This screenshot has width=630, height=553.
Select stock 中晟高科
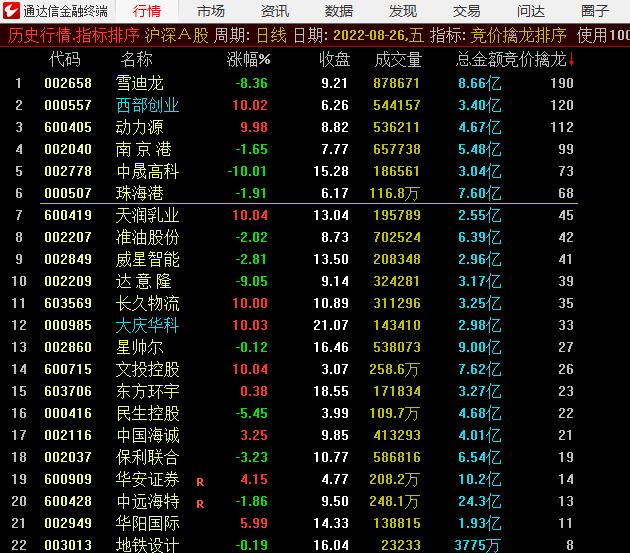point(147,171)
